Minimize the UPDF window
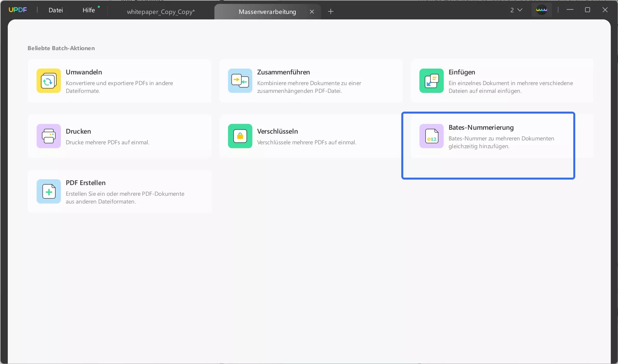618x364 pixels. point(570,10)
